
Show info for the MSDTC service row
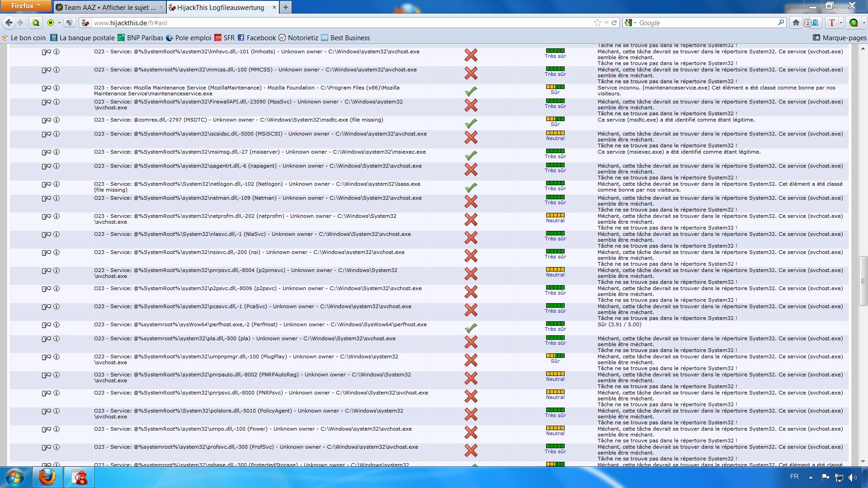coord(57,120)
